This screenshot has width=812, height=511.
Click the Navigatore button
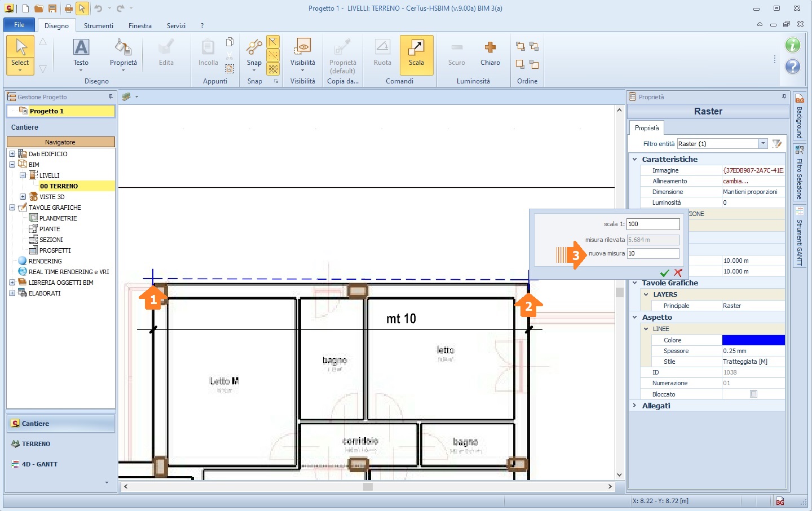60,142
